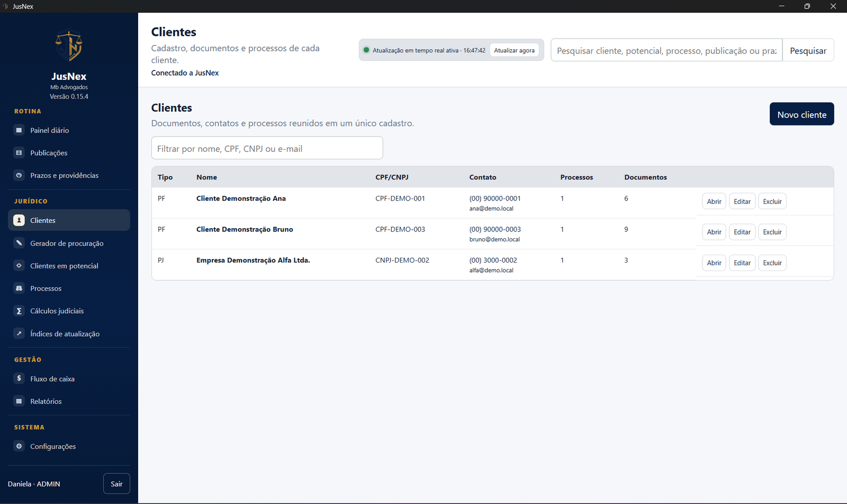This screenshot has width=847, height=504.
Task: Open Cliente Demonstração Ana record with Abrir
Action: 714,201
